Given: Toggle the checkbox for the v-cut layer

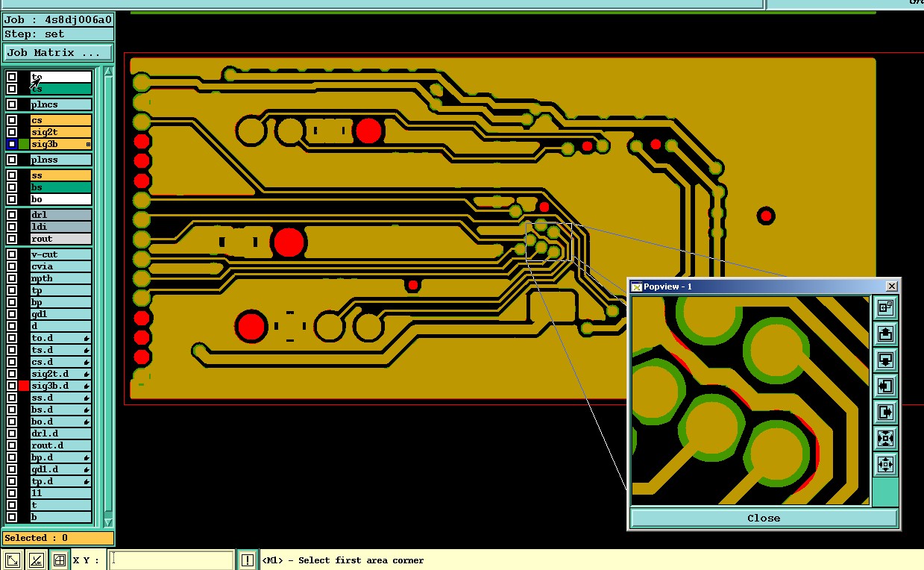Looking at the screenshot, I should [12, 254].
